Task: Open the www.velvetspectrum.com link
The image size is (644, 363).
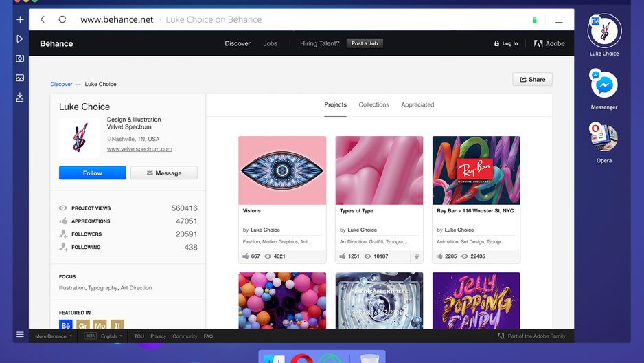Action: click(x=139, y=149)
